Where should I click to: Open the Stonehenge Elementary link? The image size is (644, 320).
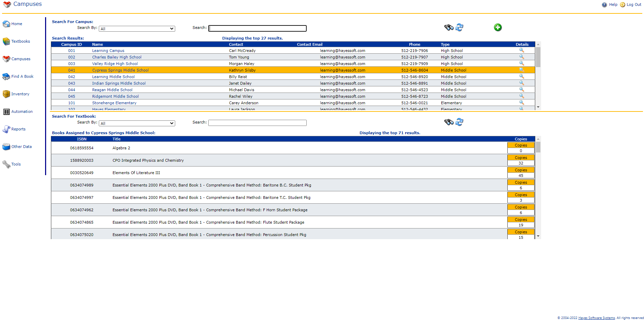point(114,103)
